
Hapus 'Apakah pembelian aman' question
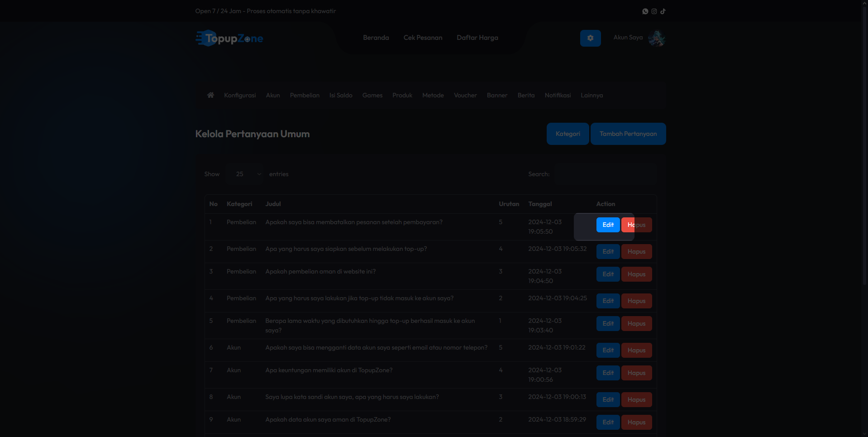pos(637,274)
